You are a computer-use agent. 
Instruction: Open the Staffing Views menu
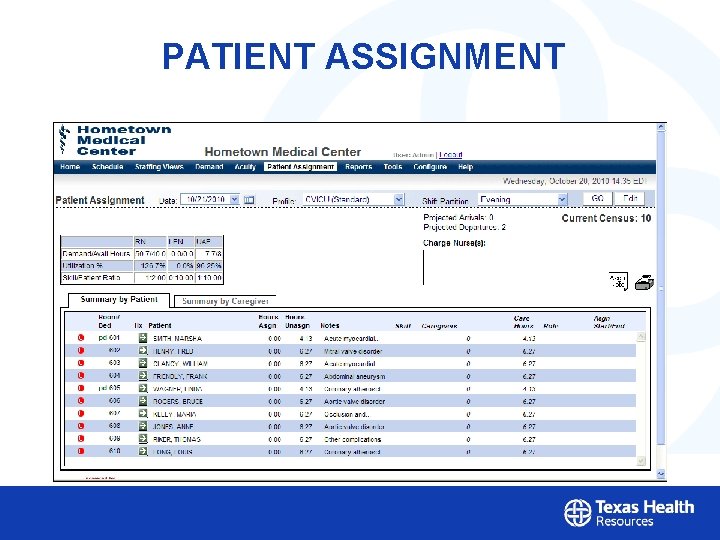(159, 167)
